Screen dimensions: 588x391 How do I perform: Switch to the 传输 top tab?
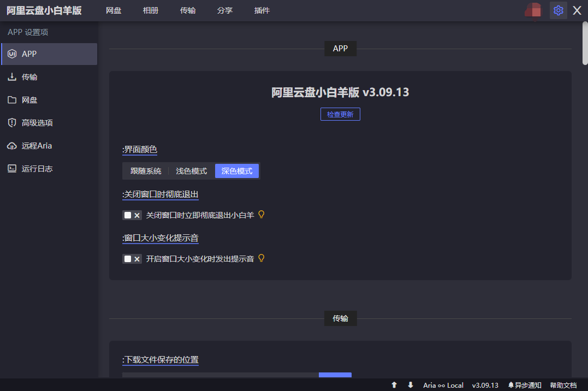point(188,10)
